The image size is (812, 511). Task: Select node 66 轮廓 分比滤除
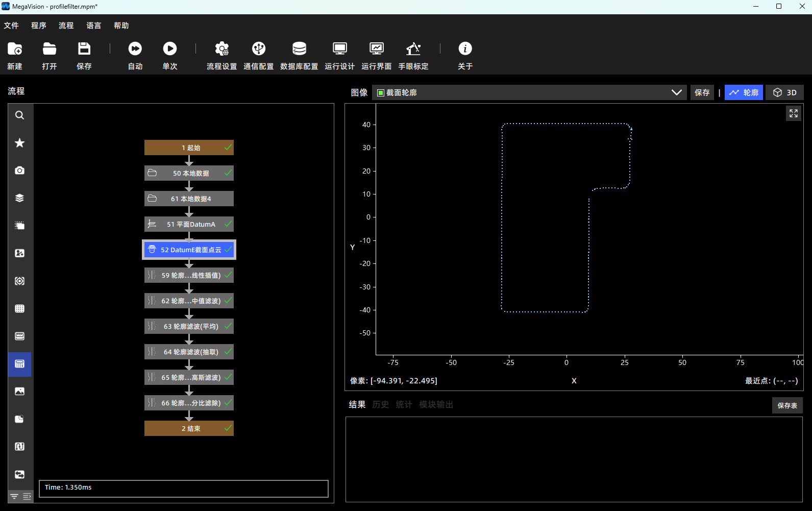coord(189,403)
